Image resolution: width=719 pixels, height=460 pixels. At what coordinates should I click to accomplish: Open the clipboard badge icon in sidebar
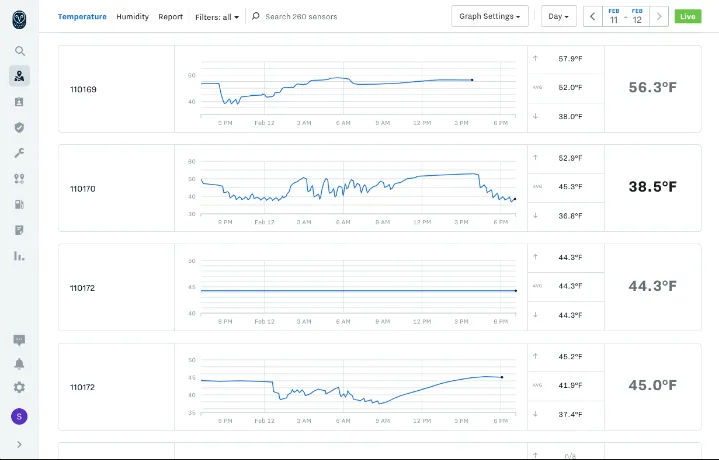coord(19,102)
